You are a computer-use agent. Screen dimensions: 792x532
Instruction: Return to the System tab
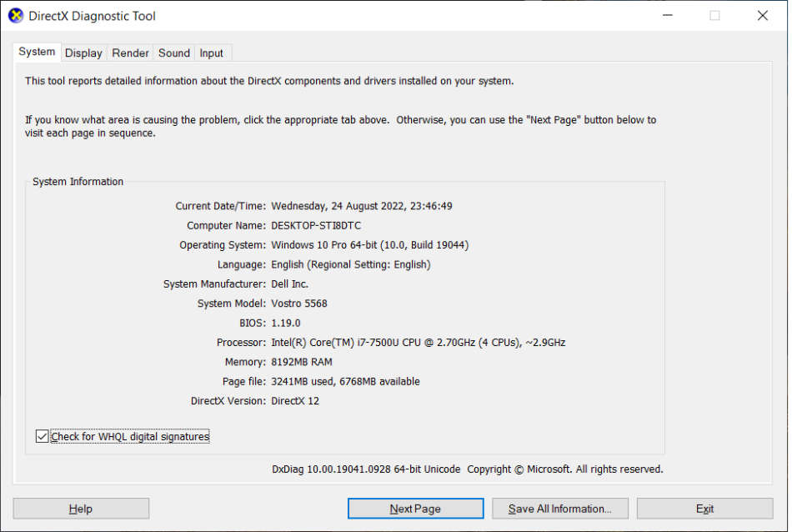click(37, 51)
